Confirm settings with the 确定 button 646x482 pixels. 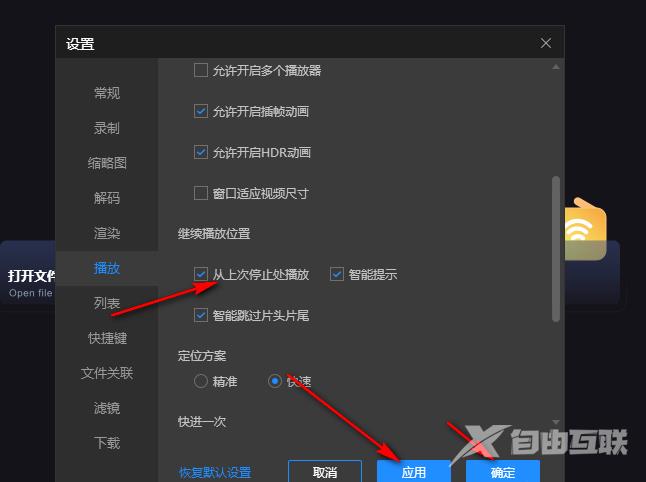(503, 471)
